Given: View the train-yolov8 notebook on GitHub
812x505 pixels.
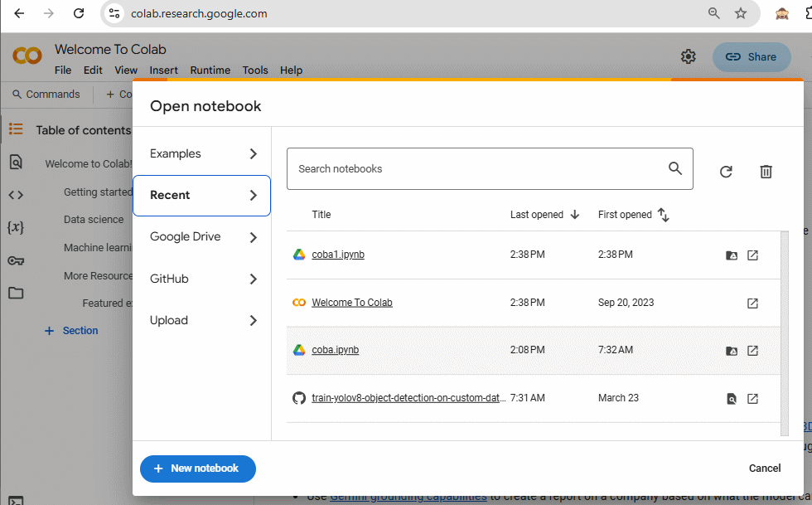Looking at the screenshot, I should [x=731, y=399].
